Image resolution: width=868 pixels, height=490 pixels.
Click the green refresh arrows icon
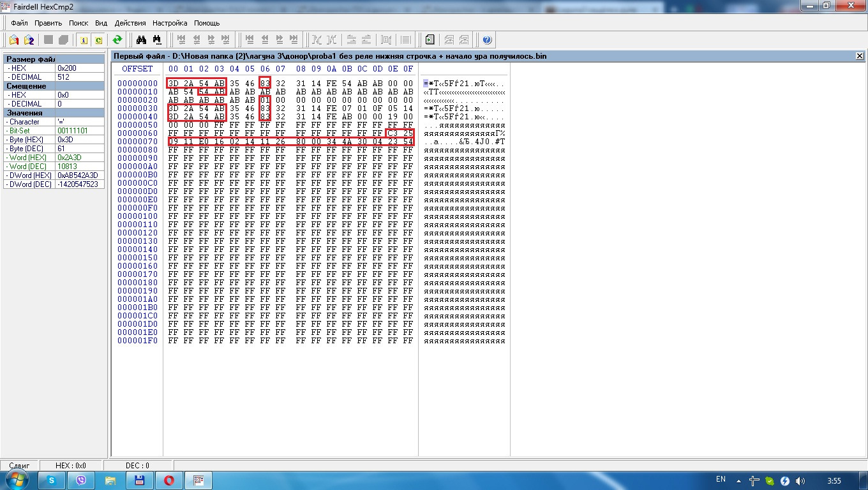pos(117,40)
